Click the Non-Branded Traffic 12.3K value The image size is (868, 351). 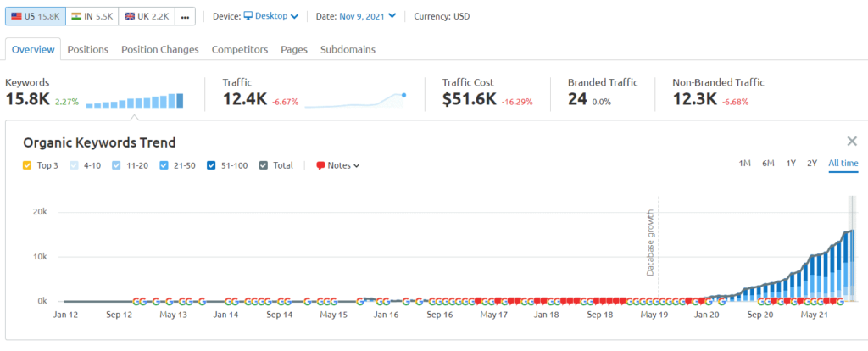tap(695, 100)
